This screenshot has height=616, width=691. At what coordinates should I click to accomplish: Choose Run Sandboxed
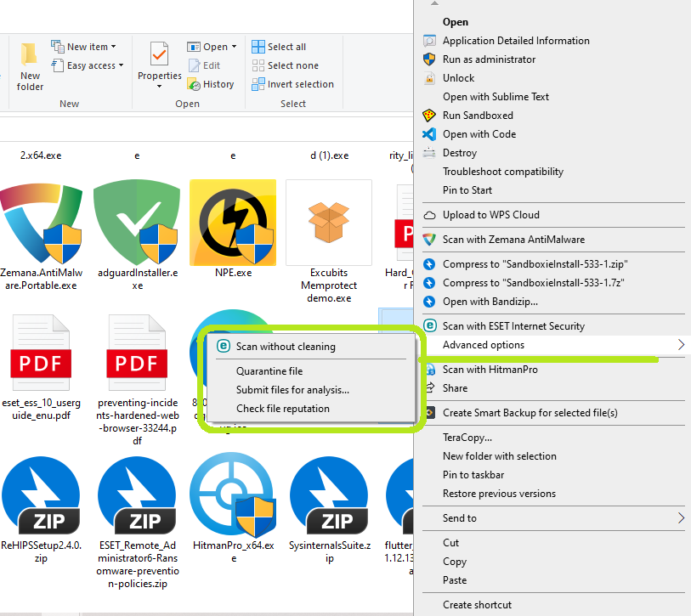(552, 116)
